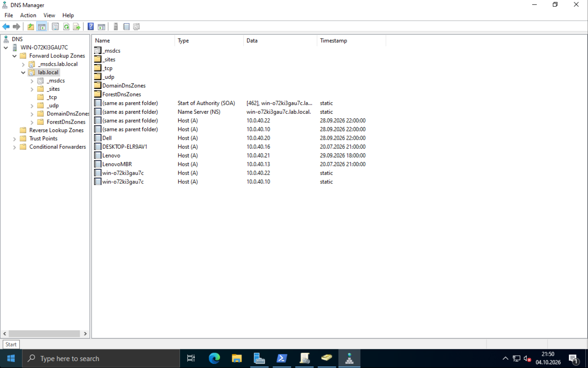Open PowerShell from the taskbar

coord(282,358)
